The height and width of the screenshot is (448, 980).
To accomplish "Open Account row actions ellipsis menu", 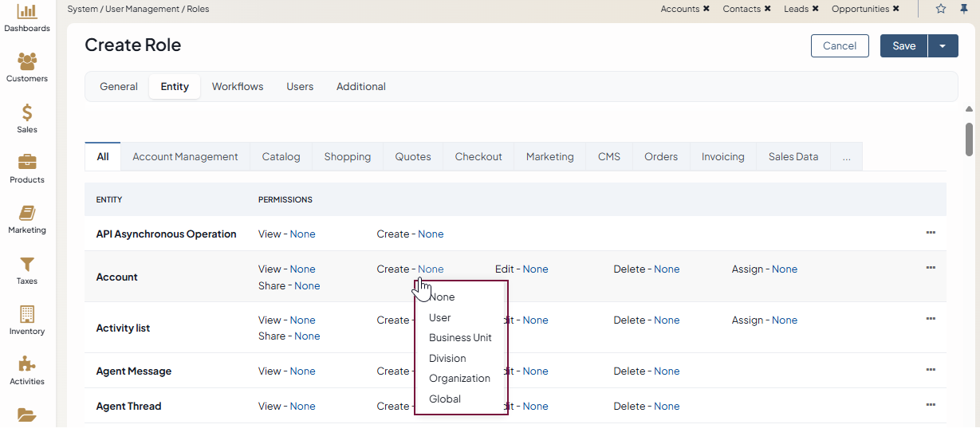I will 931,268.
